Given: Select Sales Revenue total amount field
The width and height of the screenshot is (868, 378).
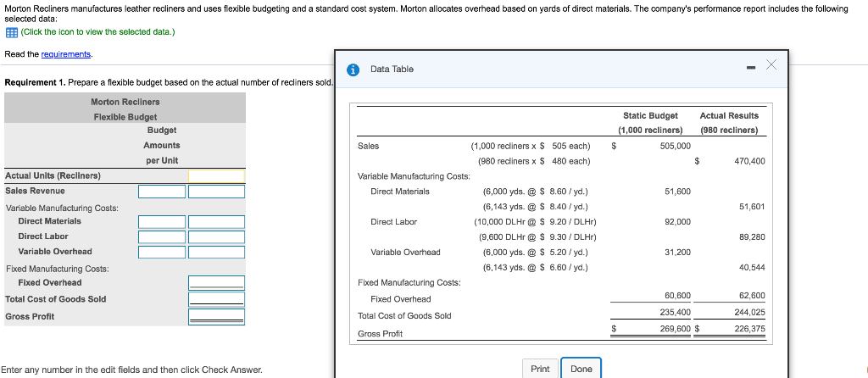Looking at the screenshot, I should (x=216, y=192).
